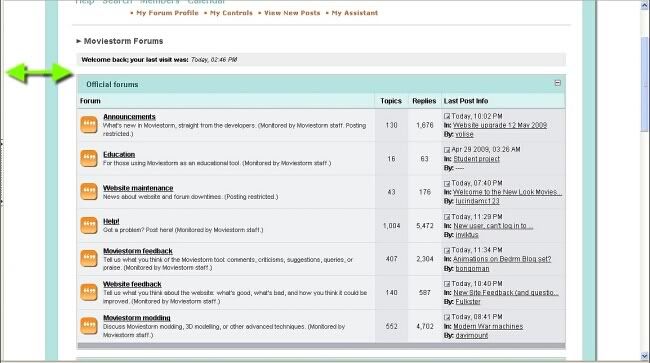650x363 pixels.
Task: View the profile of user bongoman
Action: point(472,269)
